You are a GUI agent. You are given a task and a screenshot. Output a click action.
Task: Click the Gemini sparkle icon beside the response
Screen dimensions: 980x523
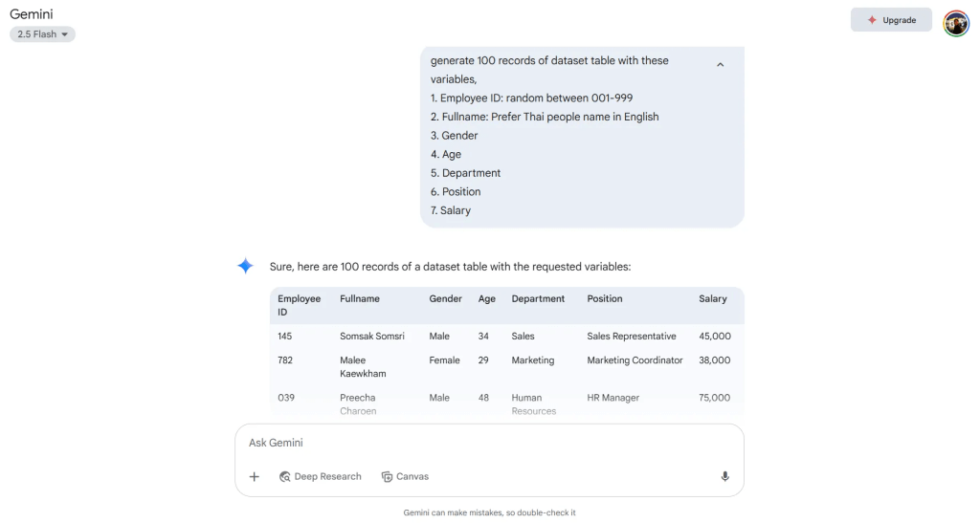246,267
